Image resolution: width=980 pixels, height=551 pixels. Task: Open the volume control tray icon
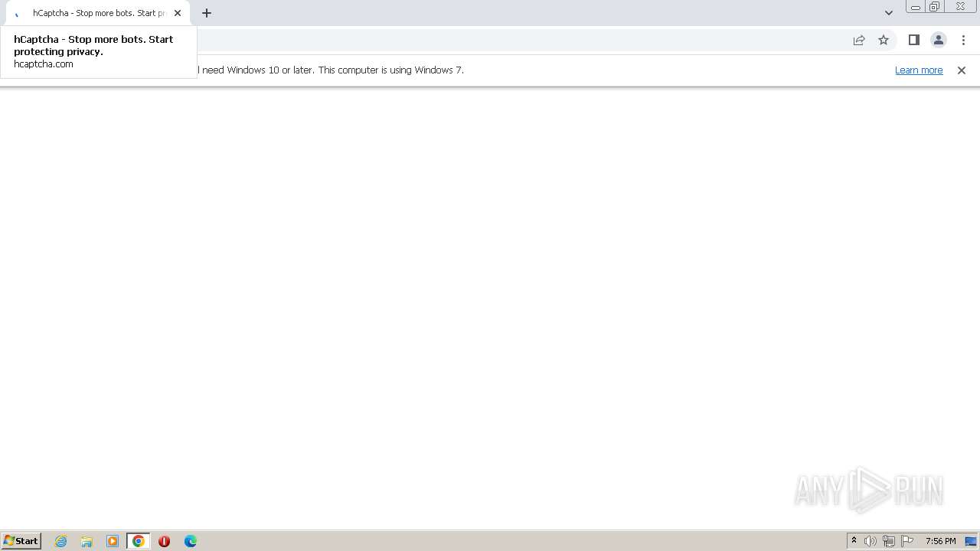click(x=871, y=541)
